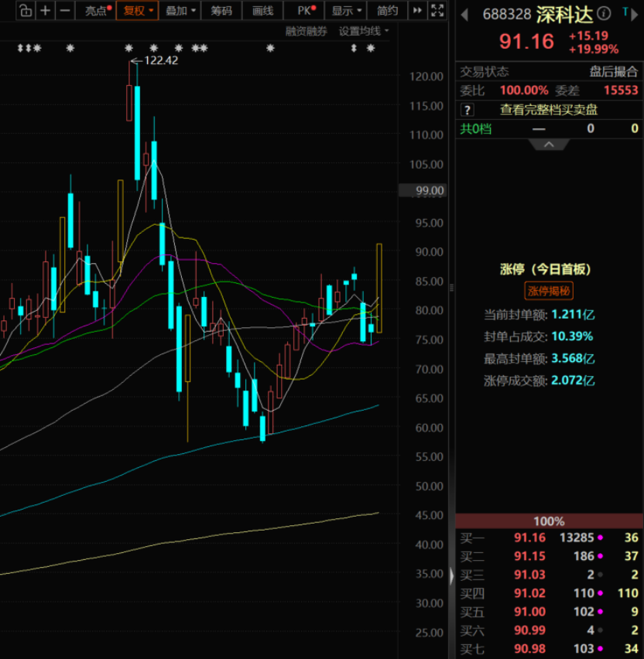Click the current price 91.16 header
The width and height of the screenshot is (644, 659).
click(x=526, y=42)
